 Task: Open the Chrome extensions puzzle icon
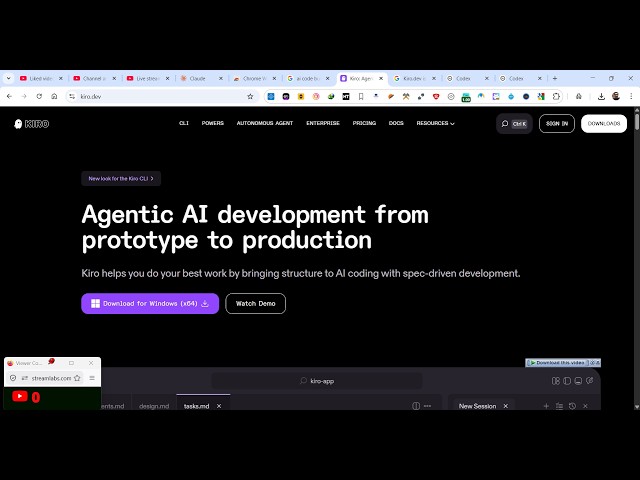point(556,97)
